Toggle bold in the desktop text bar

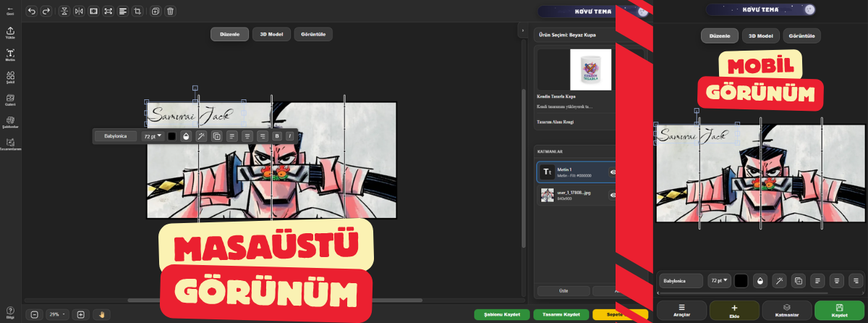click(x=277, y=135)
